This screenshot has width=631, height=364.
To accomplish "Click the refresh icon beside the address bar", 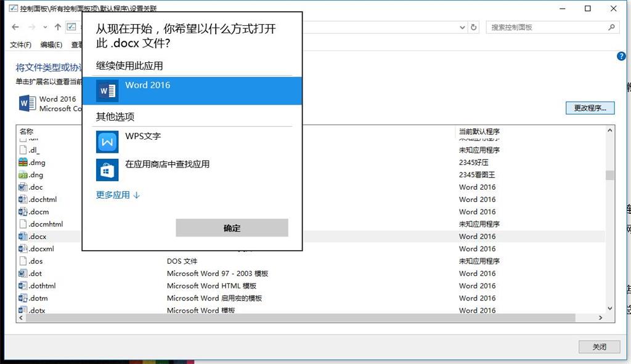I will [x=474, y=27].
